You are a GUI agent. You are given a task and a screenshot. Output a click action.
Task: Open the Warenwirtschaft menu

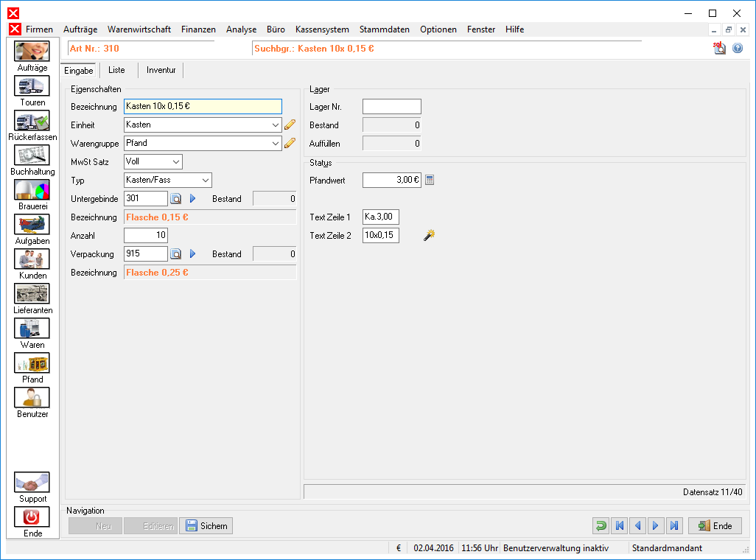139,29
